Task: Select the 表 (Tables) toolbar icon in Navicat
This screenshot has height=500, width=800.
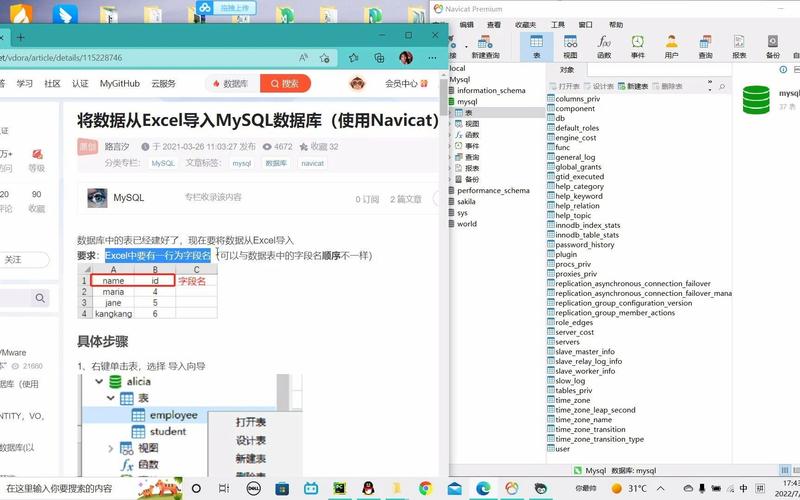Action: (536, 46)
